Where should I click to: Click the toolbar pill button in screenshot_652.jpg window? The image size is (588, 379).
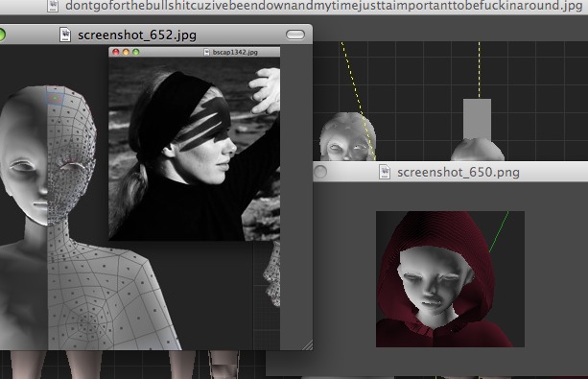click(x=295, y=35)
